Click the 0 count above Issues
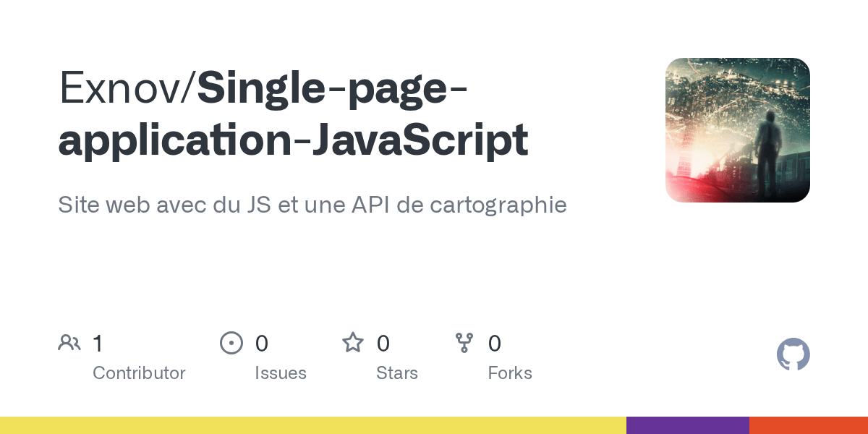This screenshot has width=868, height=434. (x=262, y=344)
